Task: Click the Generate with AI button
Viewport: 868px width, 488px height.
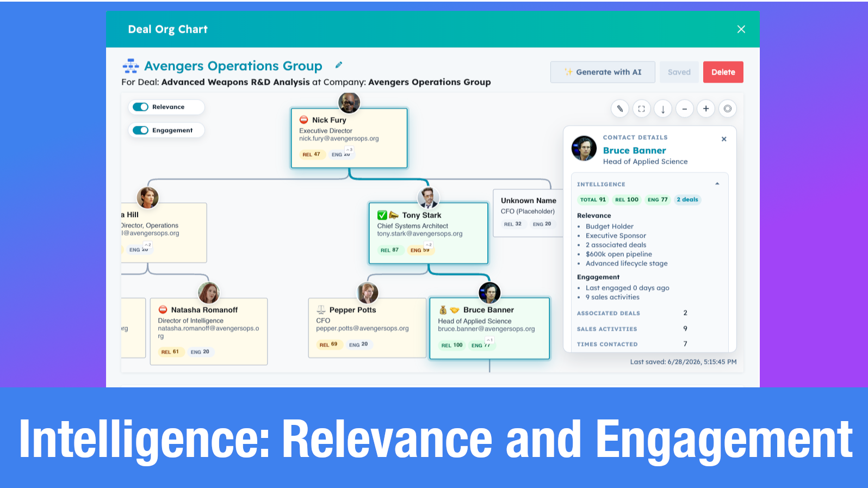Action: pyautogui.click(x=603, y=72)
